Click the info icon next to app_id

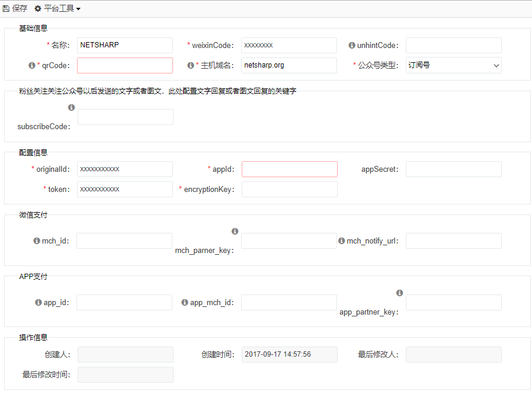(39, 302)
